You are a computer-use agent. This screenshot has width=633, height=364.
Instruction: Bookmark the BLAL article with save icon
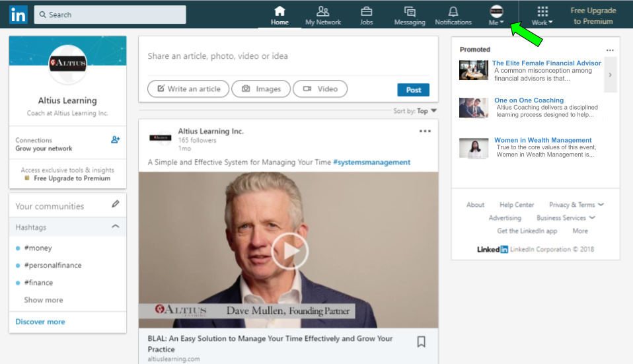tap(421, 342)
